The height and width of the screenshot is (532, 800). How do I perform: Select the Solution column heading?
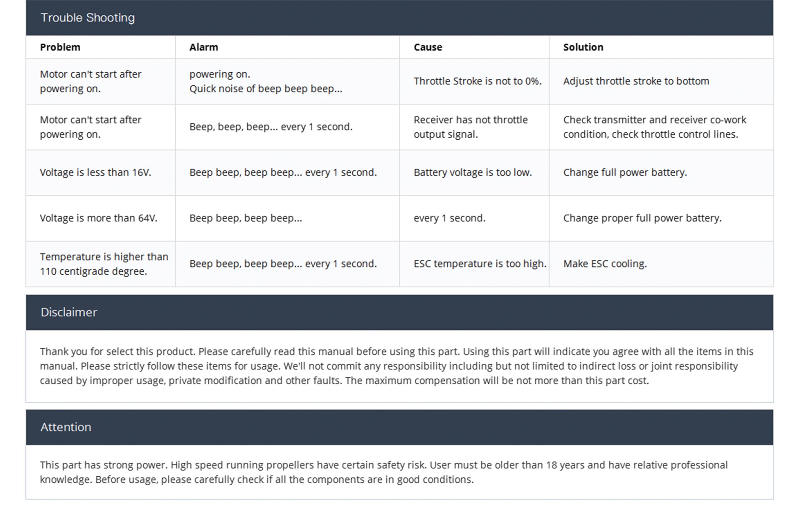[583, 47]
